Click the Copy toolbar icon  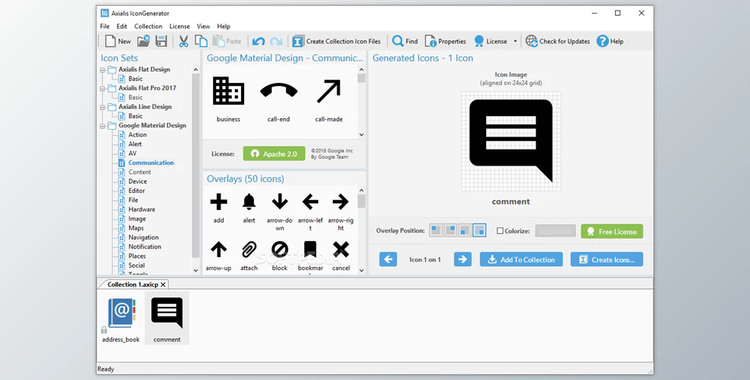click(201, 41)
